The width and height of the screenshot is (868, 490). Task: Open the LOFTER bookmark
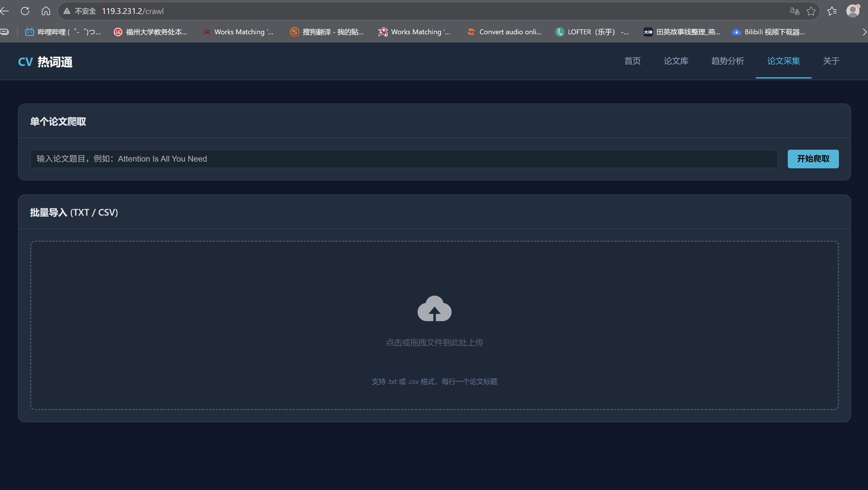pos(592,32)
